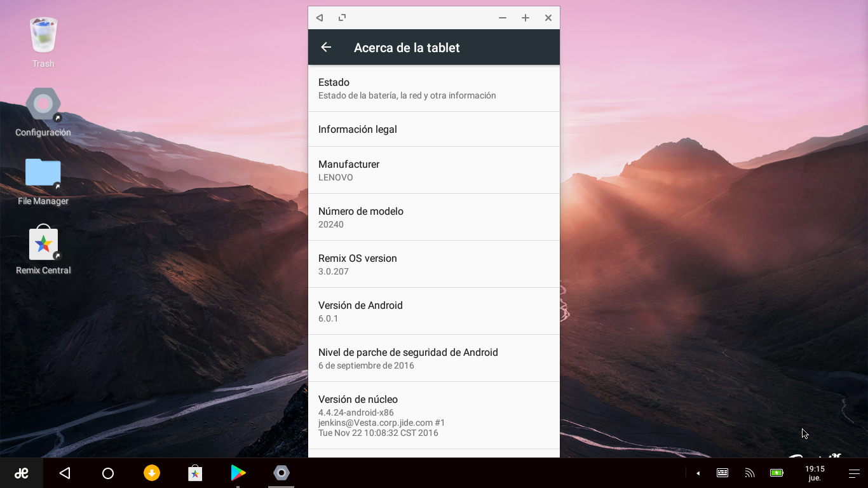868x488 pixels.
Task: Open the clock showing 19:15 jue.
Action: coord(815,473)
